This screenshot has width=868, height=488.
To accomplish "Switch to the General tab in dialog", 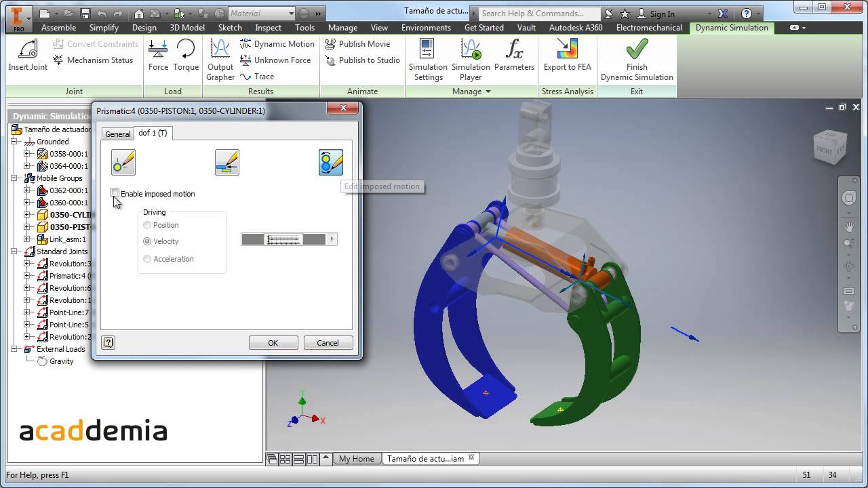I will [x=117, y=134].
